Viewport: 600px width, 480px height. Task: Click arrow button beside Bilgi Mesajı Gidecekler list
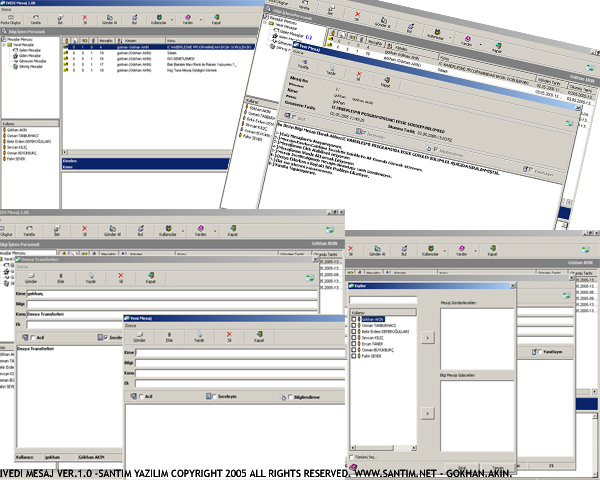[x=430, y=413]
